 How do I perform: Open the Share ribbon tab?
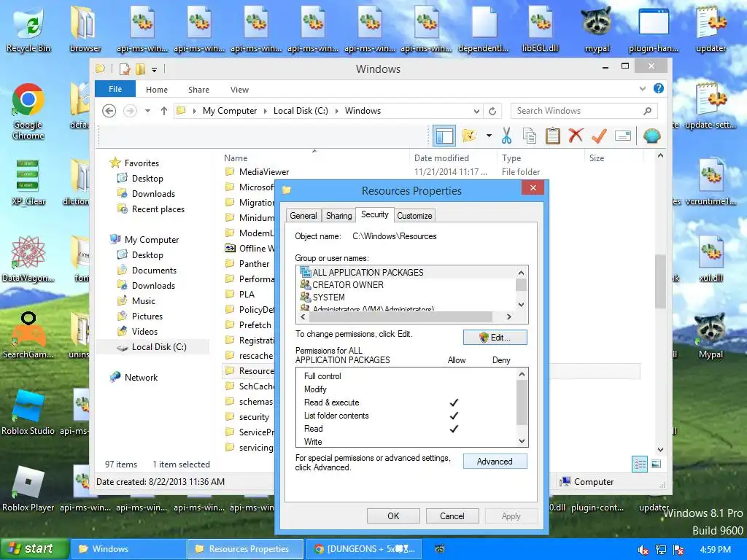tap(198, 90)
